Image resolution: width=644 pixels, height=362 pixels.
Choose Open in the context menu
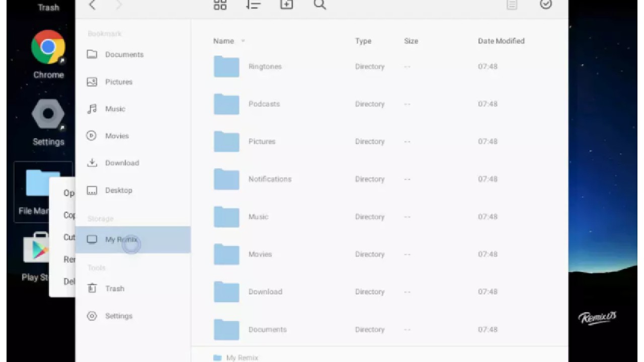[x=68, y=193]
